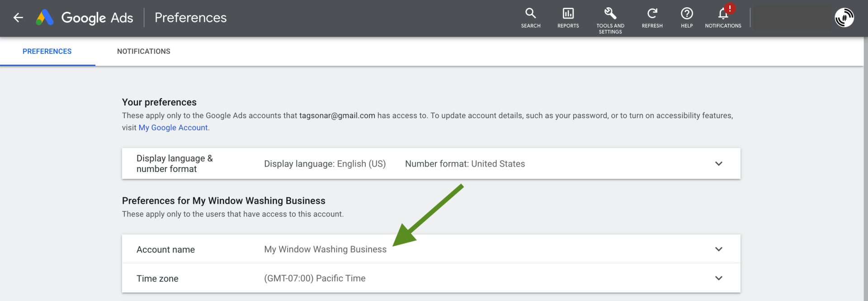Click Display language: English (US) text
This screenshot has height=301, width=868.
tap(325, 164)
